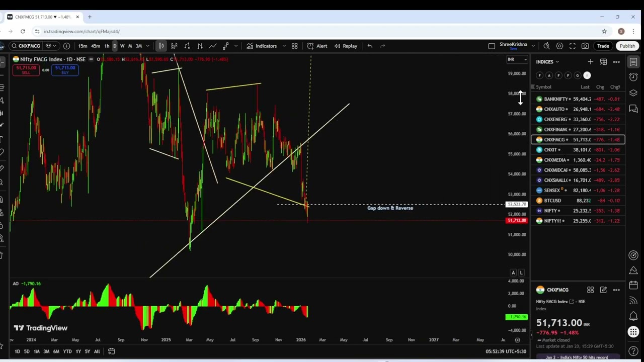Viewport: 644px width, 362px height.
Task: Select CNXAUTO in the watchlist
Action: [x=578, y=109]
